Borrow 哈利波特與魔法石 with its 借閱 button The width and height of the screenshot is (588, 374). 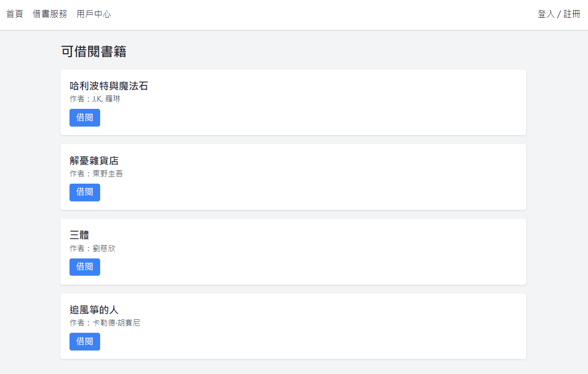tap(85, 117)
